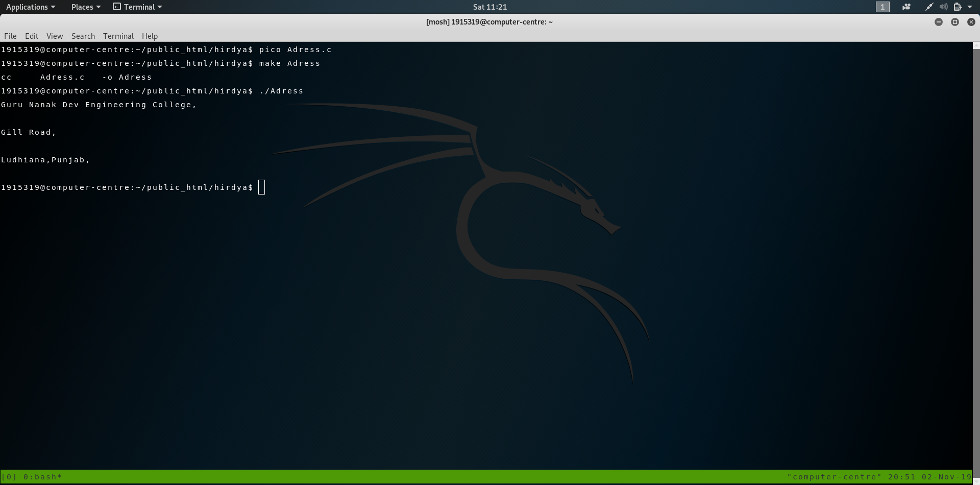Minimize the terminal window
The height and width of the screenshot is (485, 980).
tap(939, 22)
